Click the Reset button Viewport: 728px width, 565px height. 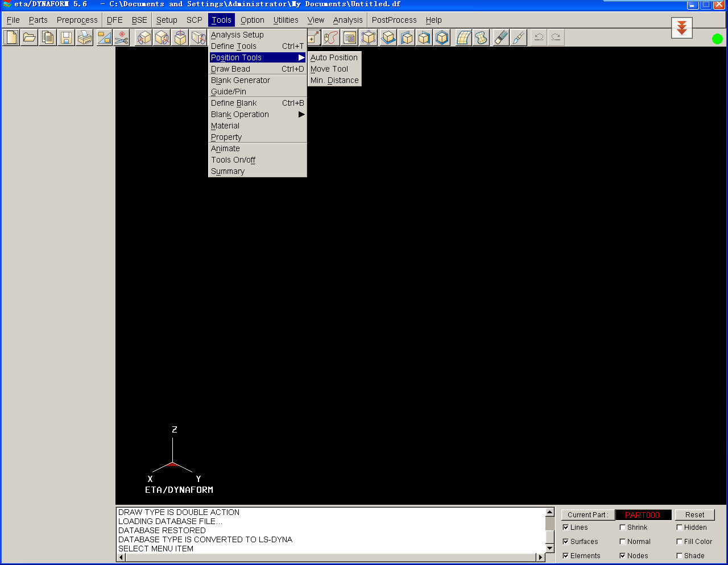(x=694, y=515)
